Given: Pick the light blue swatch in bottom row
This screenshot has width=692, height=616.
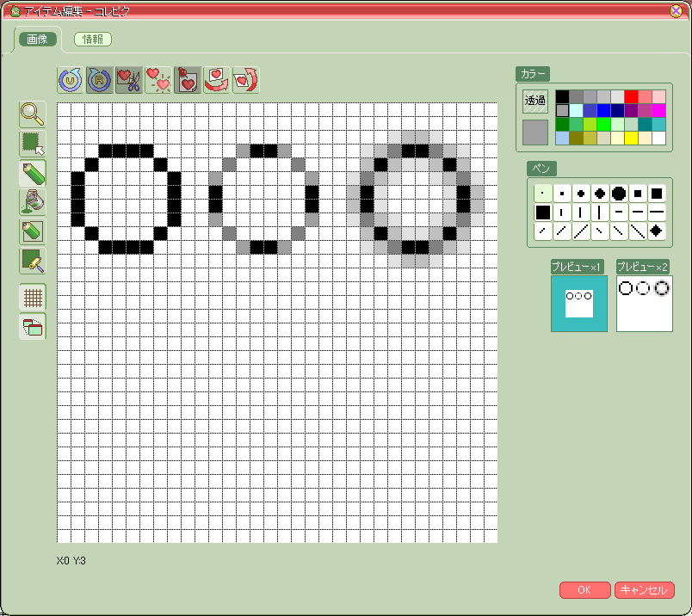Looking at the screenshot, I should click(x=562, y=138).
